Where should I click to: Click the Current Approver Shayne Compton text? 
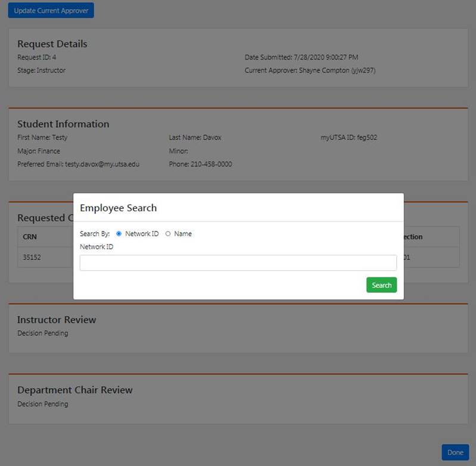[310, 70]
